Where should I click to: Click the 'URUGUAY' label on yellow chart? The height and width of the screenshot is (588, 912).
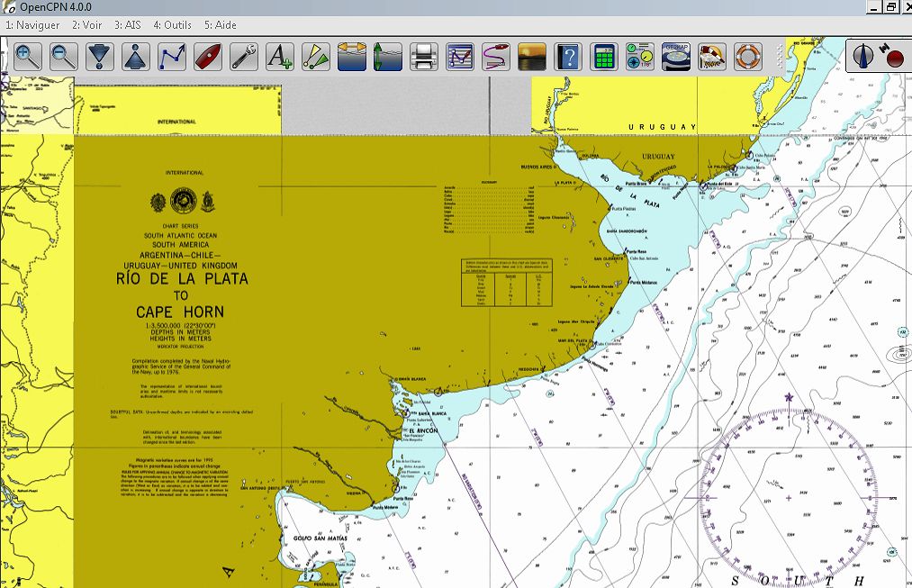(x=662, y=127)
